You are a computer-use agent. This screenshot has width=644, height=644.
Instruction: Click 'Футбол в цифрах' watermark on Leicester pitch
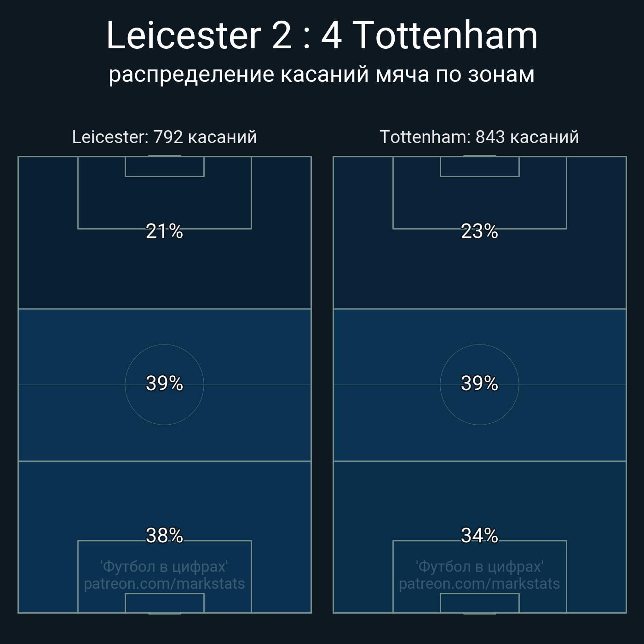point(165,567)
